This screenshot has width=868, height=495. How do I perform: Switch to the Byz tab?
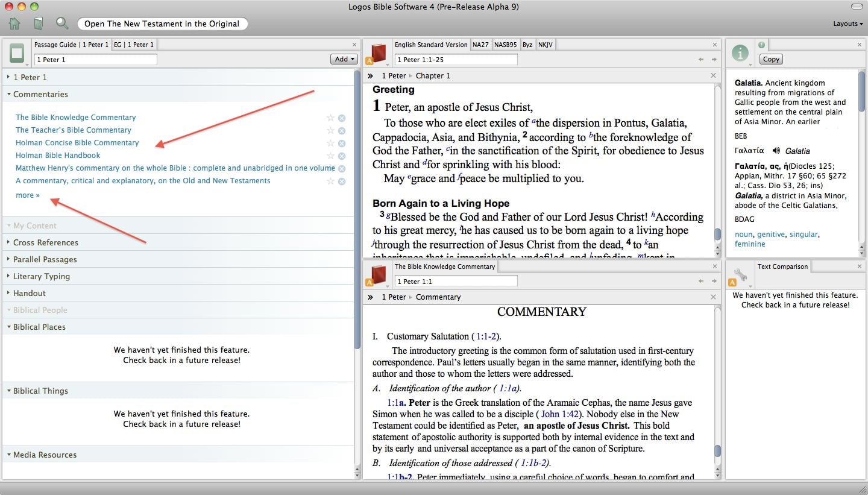pos(527,45)
